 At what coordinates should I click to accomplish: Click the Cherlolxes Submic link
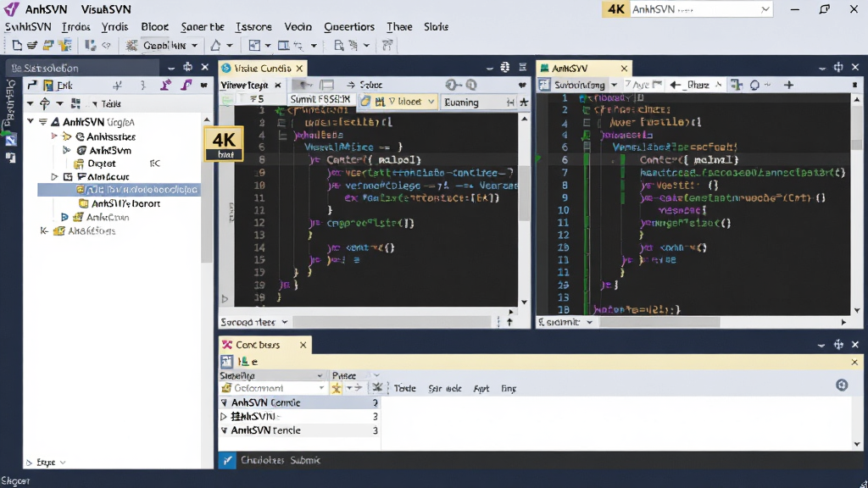[280, 460]
